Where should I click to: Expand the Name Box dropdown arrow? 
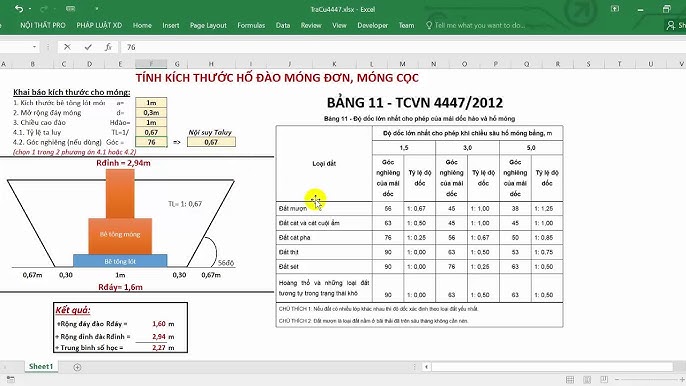click(34, 47)
